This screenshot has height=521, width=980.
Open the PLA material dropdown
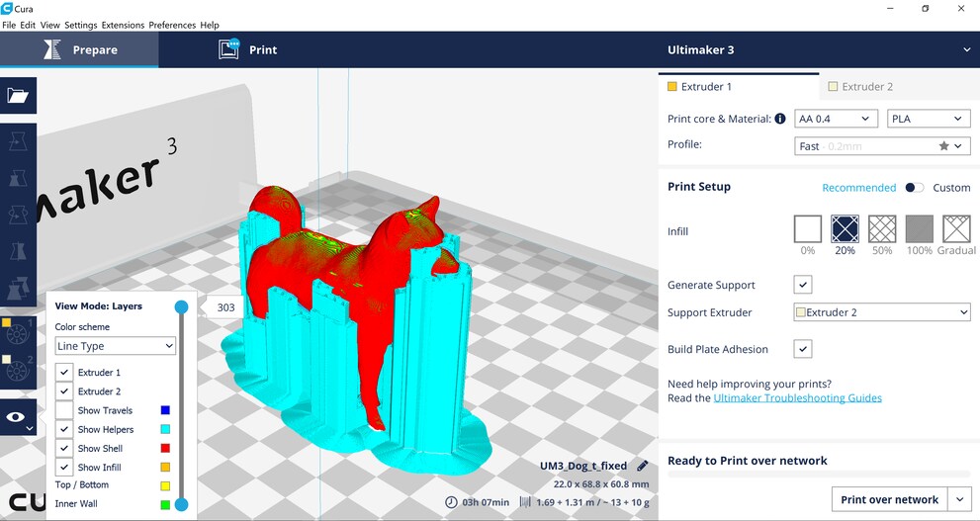(x=929, y=118)
